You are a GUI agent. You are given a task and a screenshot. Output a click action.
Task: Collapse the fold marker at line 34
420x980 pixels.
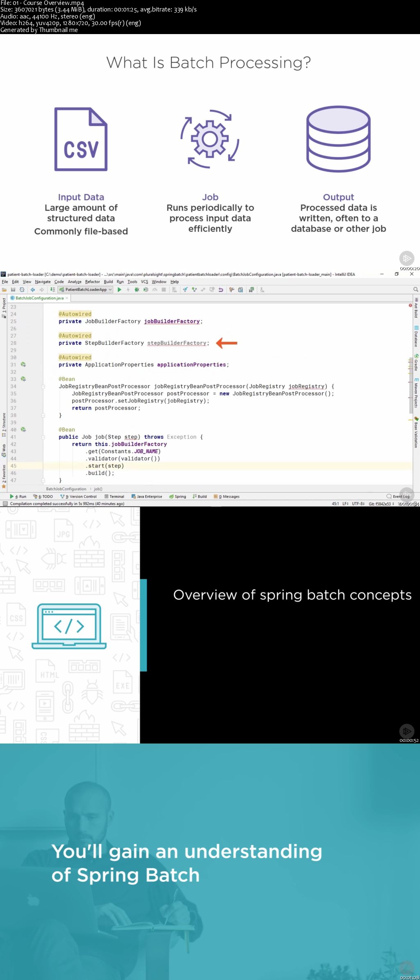click(43, 386)
